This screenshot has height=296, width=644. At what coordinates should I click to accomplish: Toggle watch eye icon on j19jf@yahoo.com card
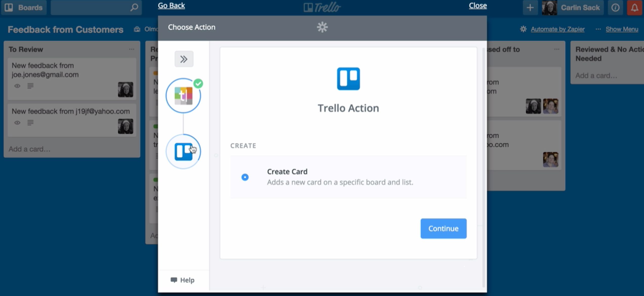pos(17,123)
